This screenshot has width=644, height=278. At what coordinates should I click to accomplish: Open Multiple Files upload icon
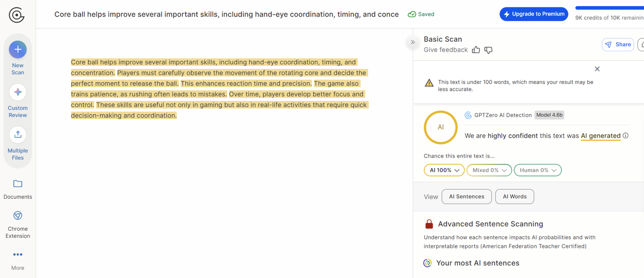pyautogui.click(x=18, y=135)
